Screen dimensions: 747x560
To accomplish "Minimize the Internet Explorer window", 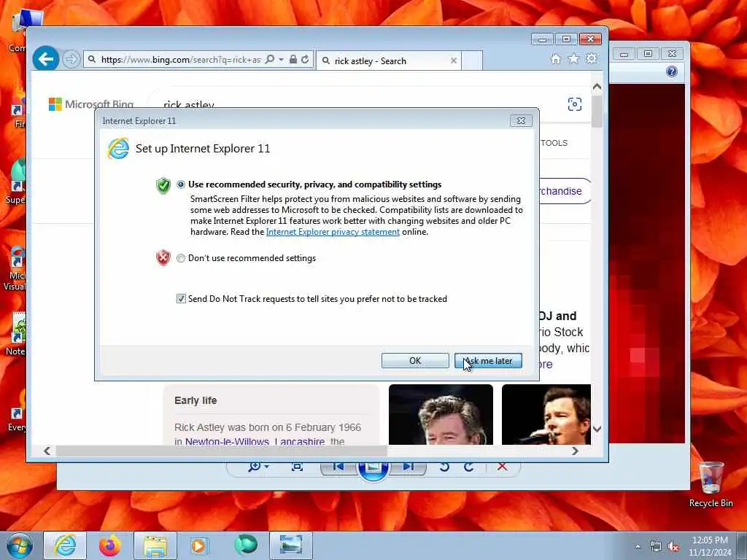I will 542,39.
